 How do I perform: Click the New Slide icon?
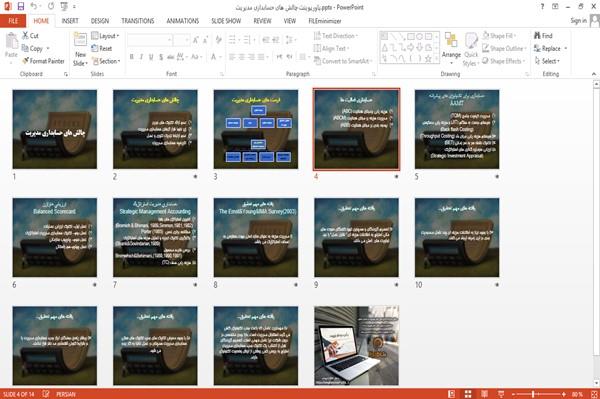tap(80, 40)
